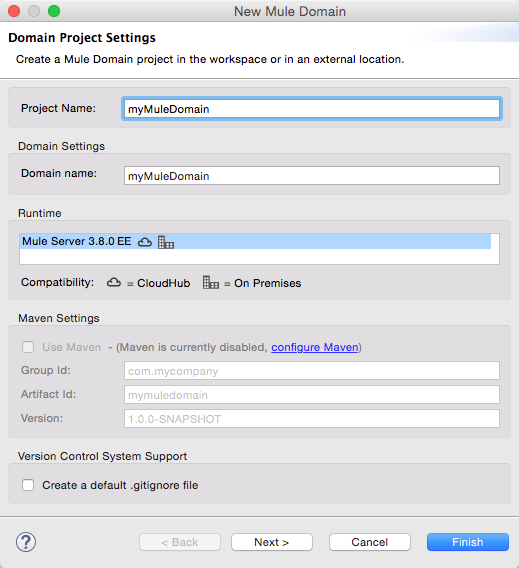Screen dimensions: 519x568
Task: Click the Version Control System Support label
Action: tap(102, 456)
